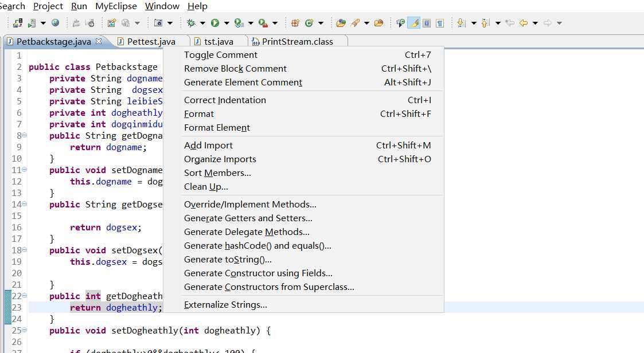Collapse the method fold at line 8
644x353 pixels.
[24, 135]
